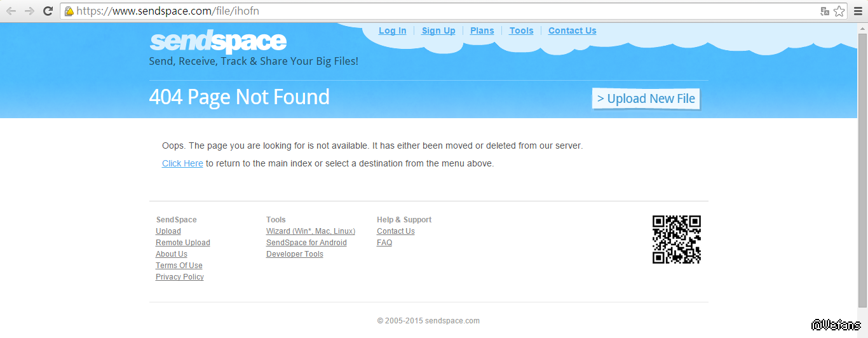The height and width of the screenshot is (338, 868).
Task: Click the padlock security icon in address bar
Action: point(69,11)
